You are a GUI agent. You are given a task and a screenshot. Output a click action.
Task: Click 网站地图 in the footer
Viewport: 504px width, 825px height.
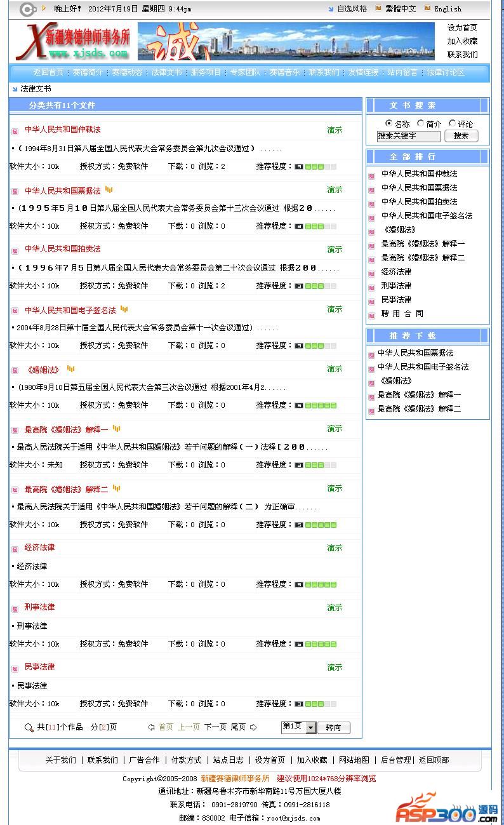click(354, 760)
